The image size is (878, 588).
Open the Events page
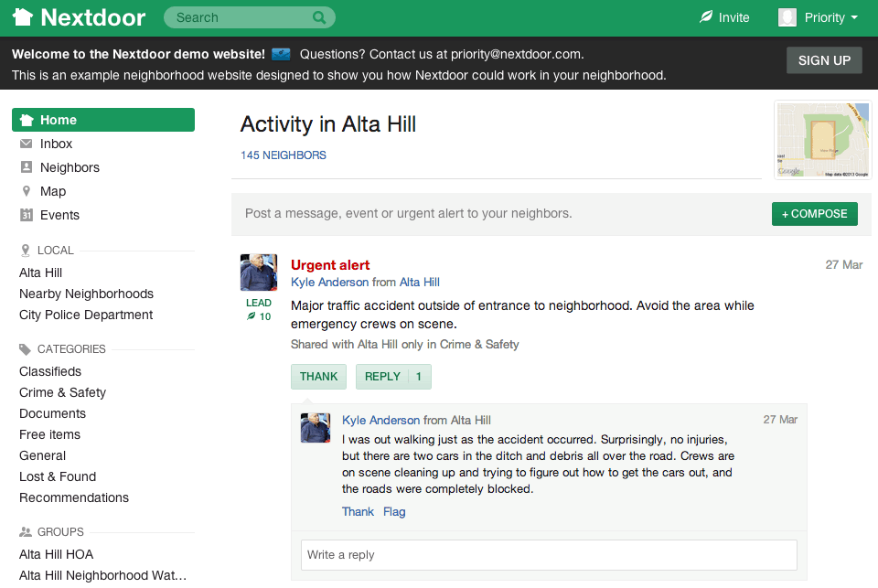tap(59, 215)
